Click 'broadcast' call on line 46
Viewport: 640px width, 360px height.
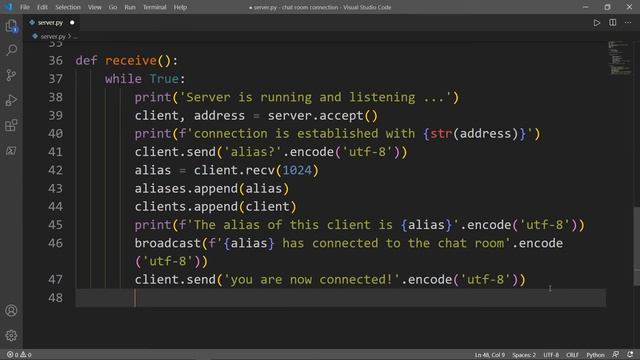[x=168, y=243]
